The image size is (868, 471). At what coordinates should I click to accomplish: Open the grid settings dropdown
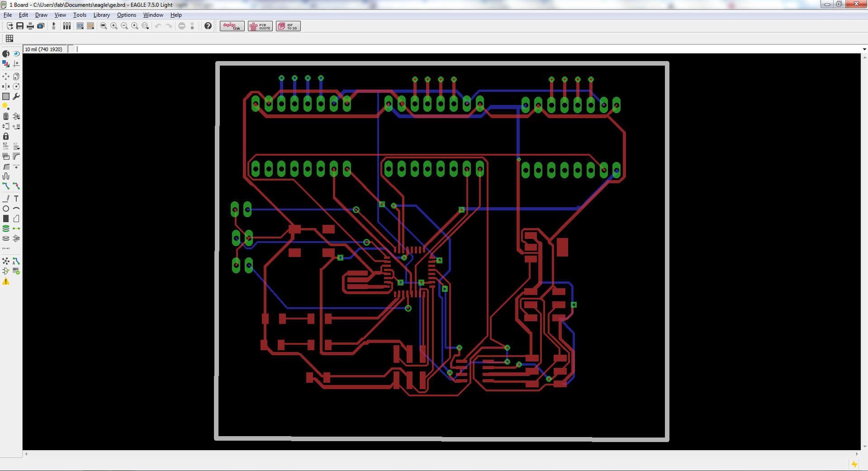click(x=9, y=38)
